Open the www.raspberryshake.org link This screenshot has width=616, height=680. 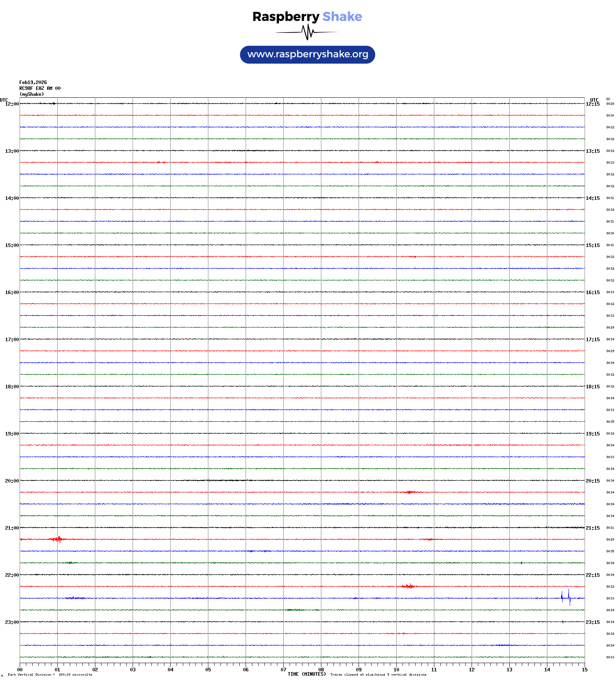click(x=307, y=55)
